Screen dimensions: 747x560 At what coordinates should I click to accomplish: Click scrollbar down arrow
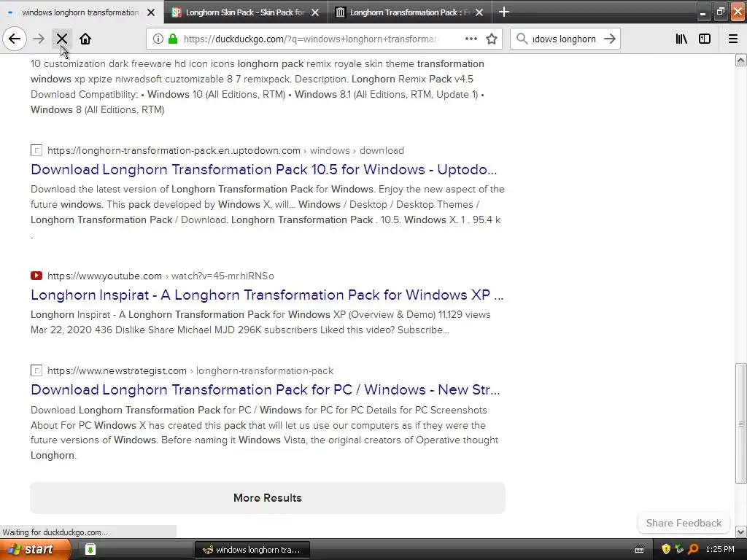click(x=741, y=532)
